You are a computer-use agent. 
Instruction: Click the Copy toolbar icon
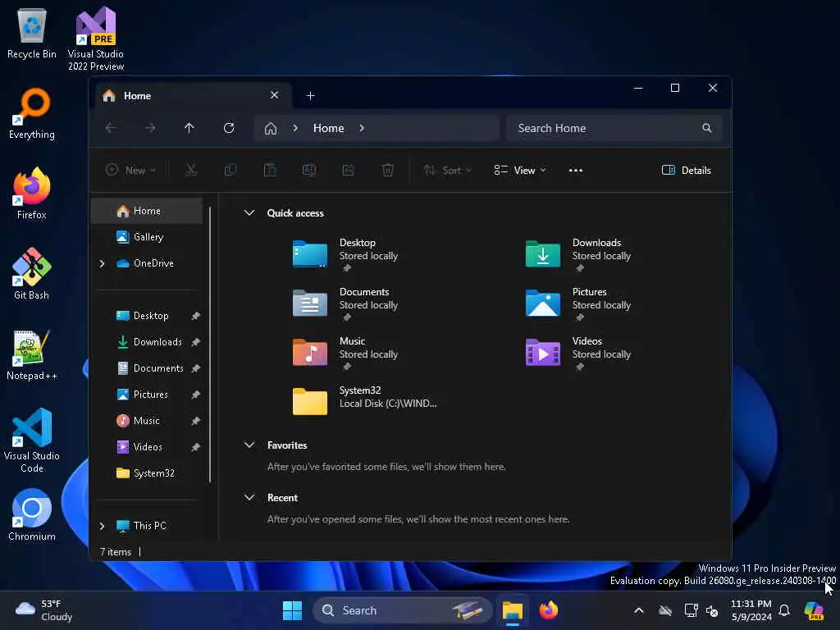[231, 171]
